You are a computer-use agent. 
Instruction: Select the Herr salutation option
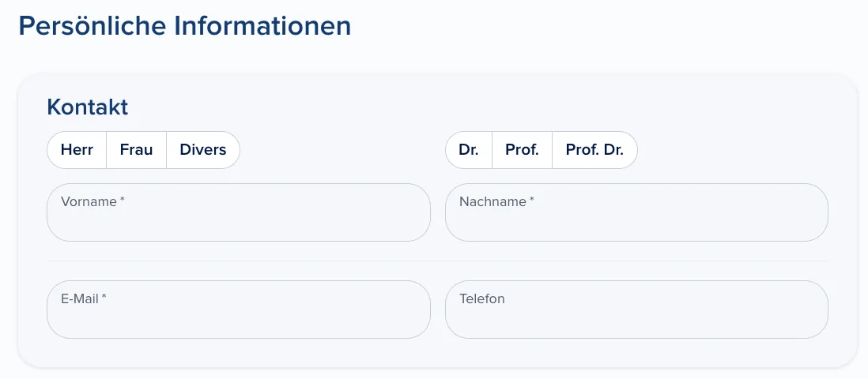click(x=77, y=150)
